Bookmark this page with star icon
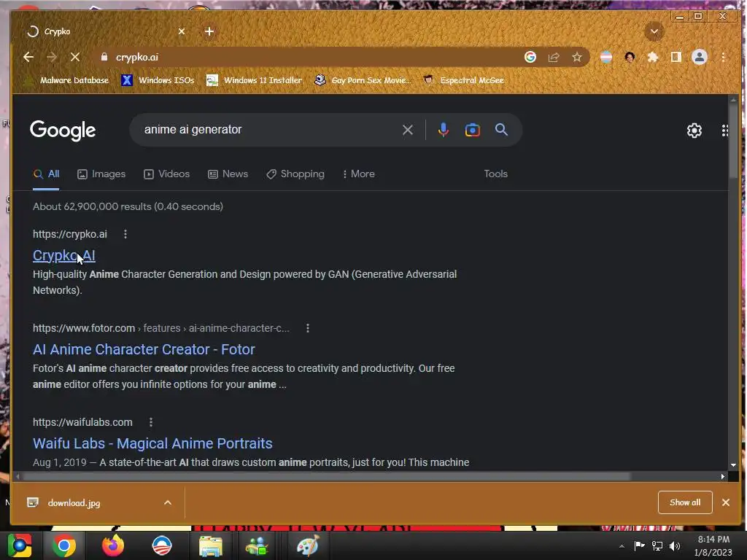This screenshot has width=747, height=560. [577, 57]
